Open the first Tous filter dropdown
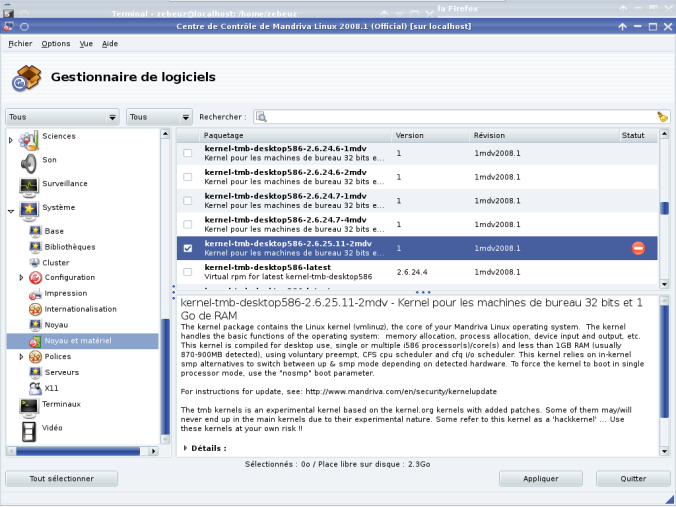 (62, 117)
